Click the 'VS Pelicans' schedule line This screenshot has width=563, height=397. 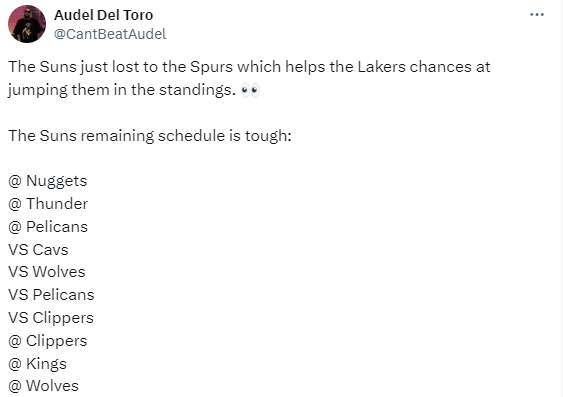51,295
